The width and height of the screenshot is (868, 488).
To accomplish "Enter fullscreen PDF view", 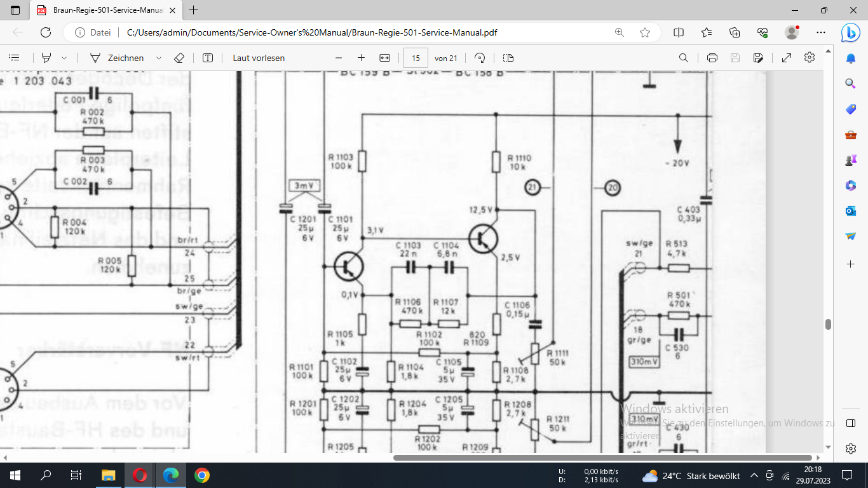I will coord(787,58).
